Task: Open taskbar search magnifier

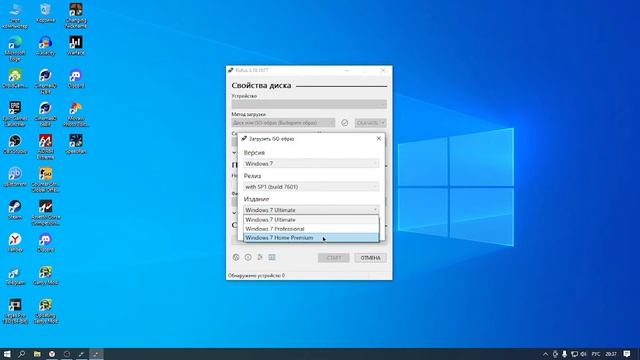Action: tap(22, 354)
